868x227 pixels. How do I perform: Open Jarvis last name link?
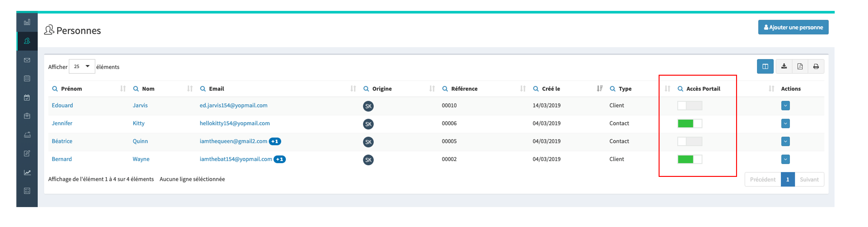[140, 105]
